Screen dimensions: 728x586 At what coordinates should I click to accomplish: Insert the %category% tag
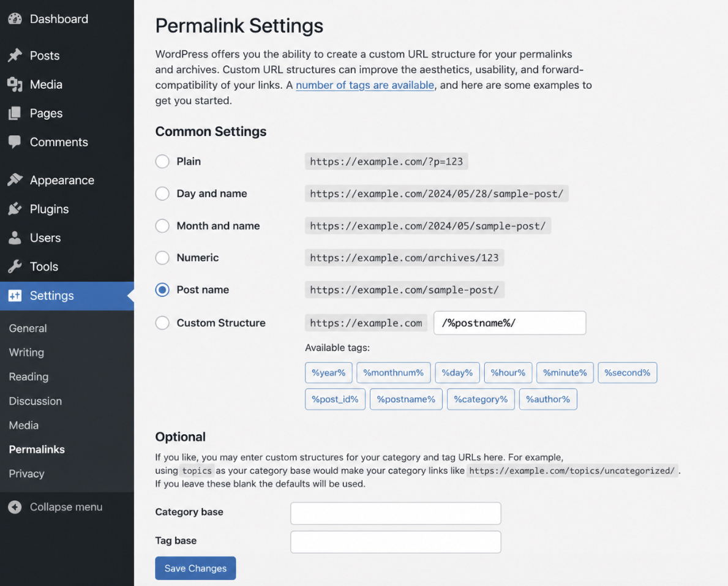click(481, 399)
